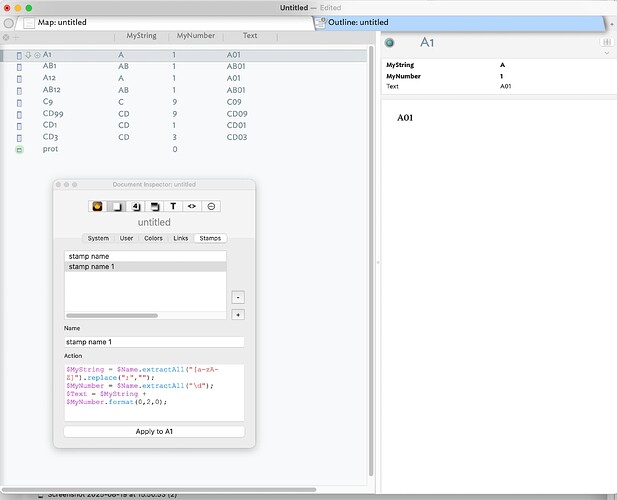The height and width of the screenshot is (500, 617).
Task: Click the CD09 Text cell
Action: pos(237,114)
